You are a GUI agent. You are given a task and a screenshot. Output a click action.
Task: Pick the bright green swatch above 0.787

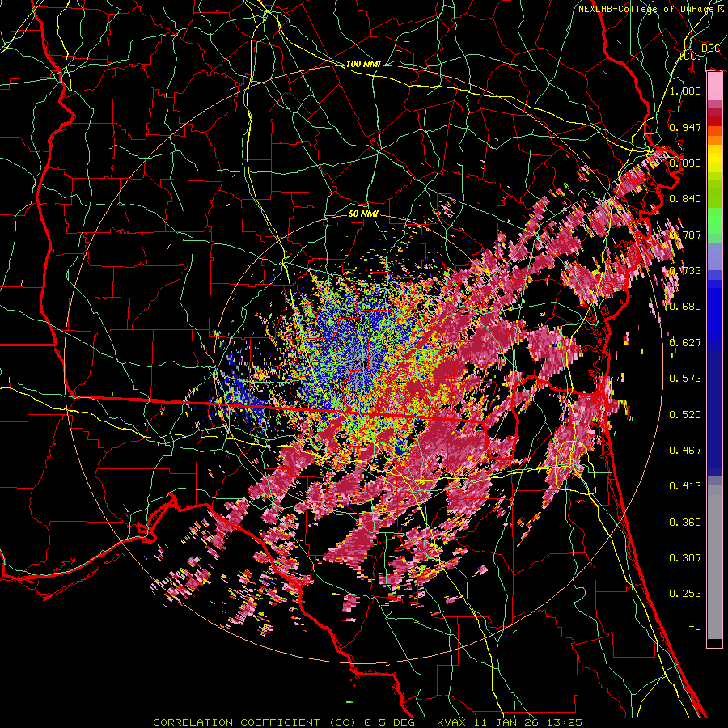(714, 221)
